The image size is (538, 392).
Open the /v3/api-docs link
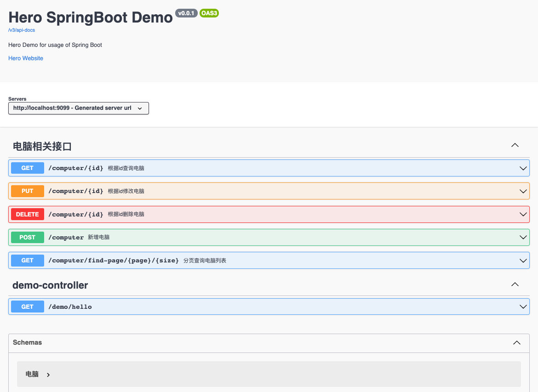22,30
